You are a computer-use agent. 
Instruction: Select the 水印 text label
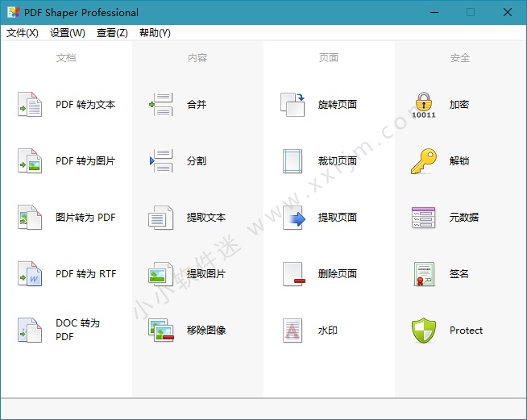click(328, 331)
